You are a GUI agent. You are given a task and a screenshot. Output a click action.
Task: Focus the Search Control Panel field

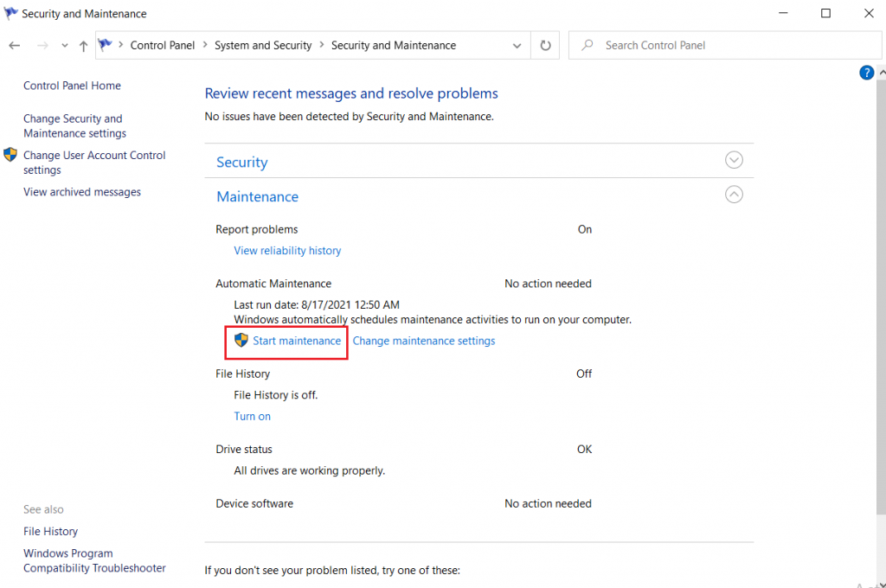[x=725, y=45]
